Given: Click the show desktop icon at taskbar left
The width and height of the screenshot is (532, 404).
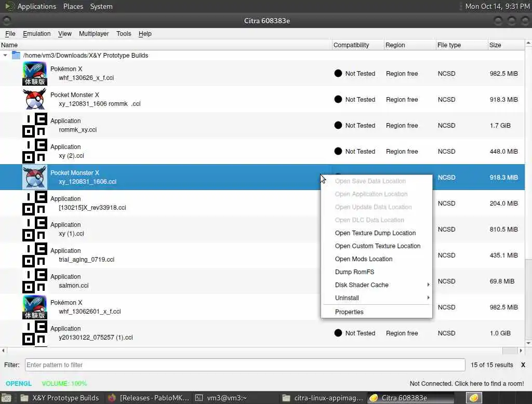Looking at the screenshot, I should (x=6, y=398).
